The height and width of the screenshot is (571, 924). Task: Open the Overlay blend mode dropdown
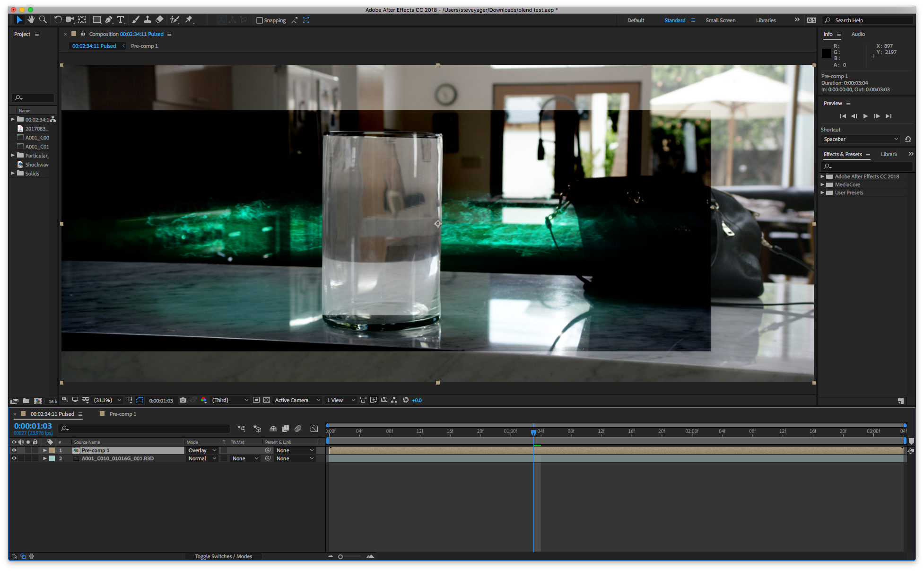202,450
